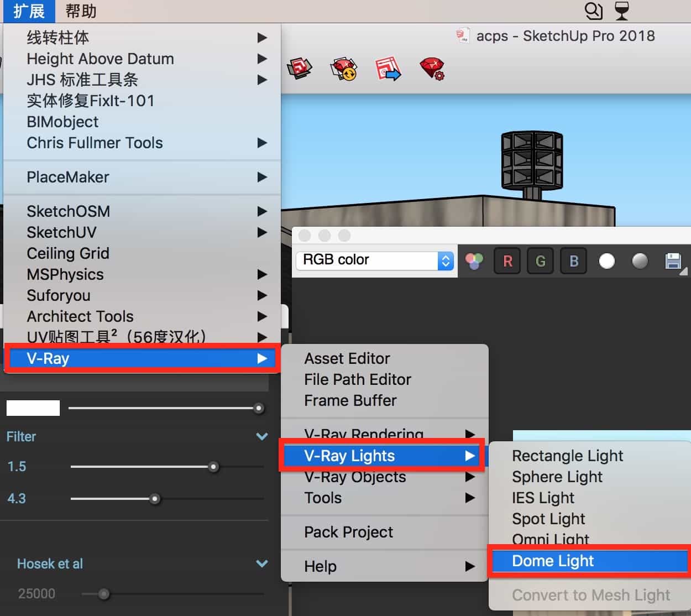691x616 pixels.
Task: Open the V-Ray Objects submenu
Action: click(385, 477)
